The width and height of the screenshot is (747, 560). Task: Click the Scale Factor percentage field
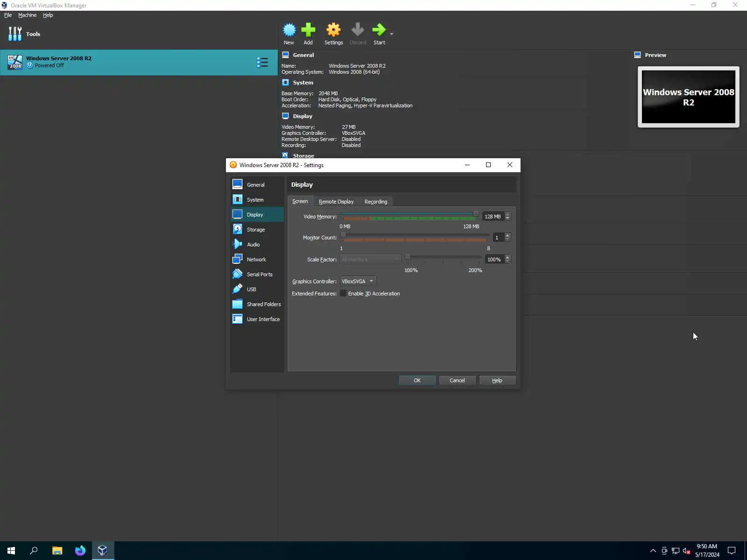[494, 259]
